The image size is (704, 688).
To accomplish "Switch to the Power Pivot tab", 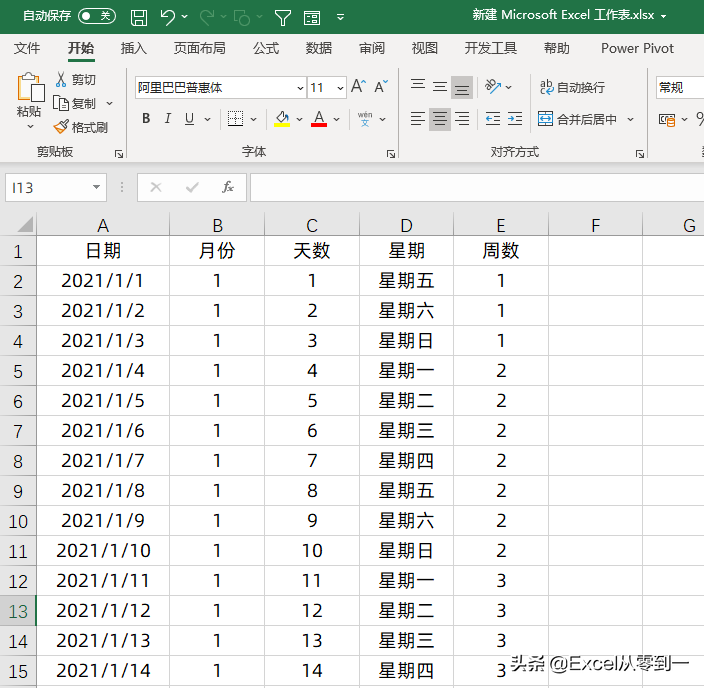I will [x=638, y=48].
